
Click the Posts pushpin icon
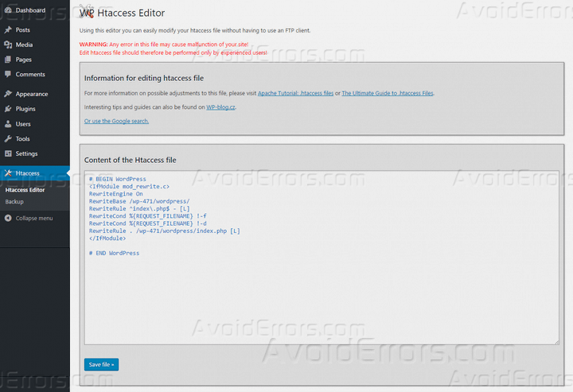[8, 29]
